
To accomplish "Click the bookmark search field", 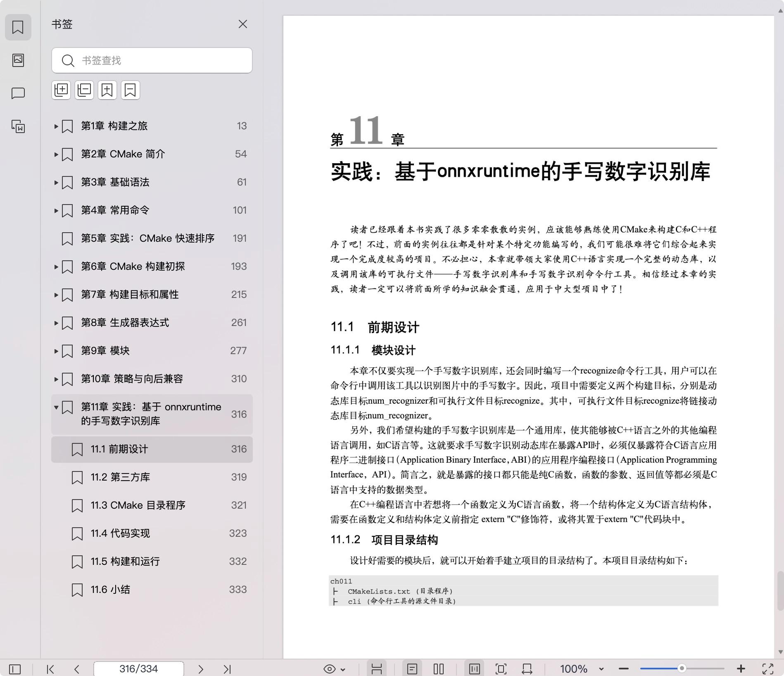I will click(152, 60).
